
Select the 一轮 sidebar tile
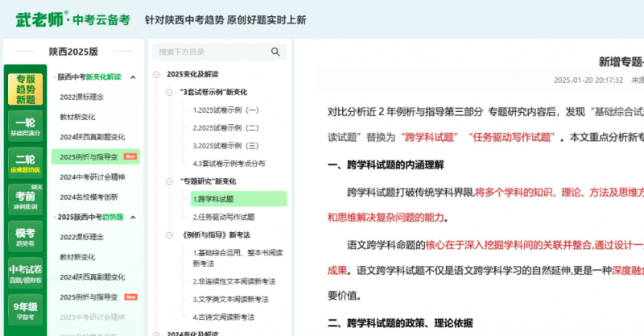click(26, 127)
